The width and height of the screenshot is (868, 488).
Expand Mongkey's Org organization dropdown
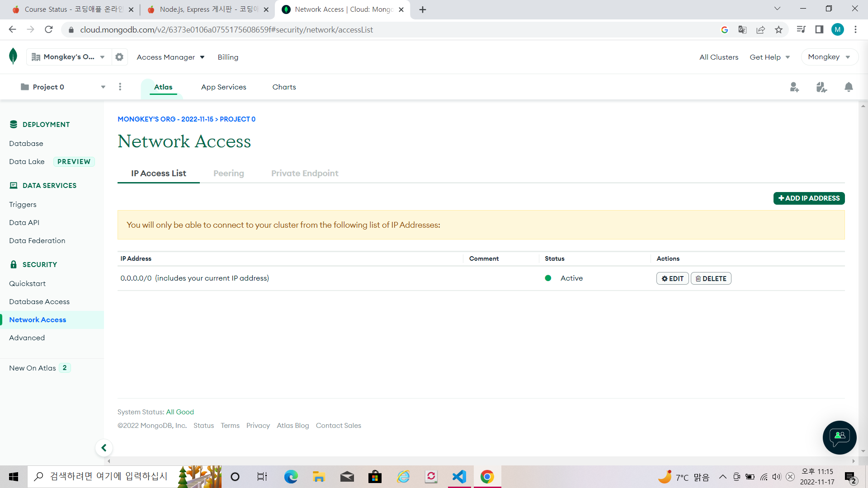[x=69, y=57]
